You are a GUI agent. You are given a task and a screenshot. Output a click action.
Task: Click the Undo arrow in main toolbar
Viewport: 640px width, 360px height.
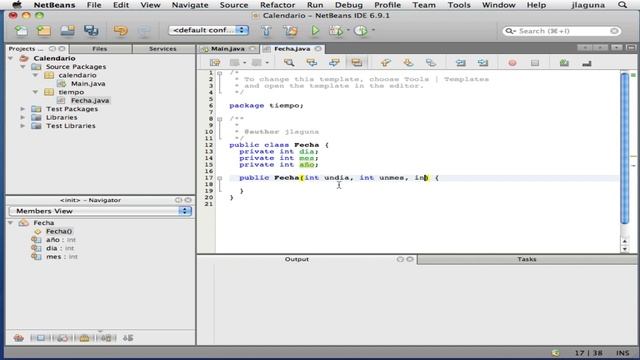(x=120, y=31)
